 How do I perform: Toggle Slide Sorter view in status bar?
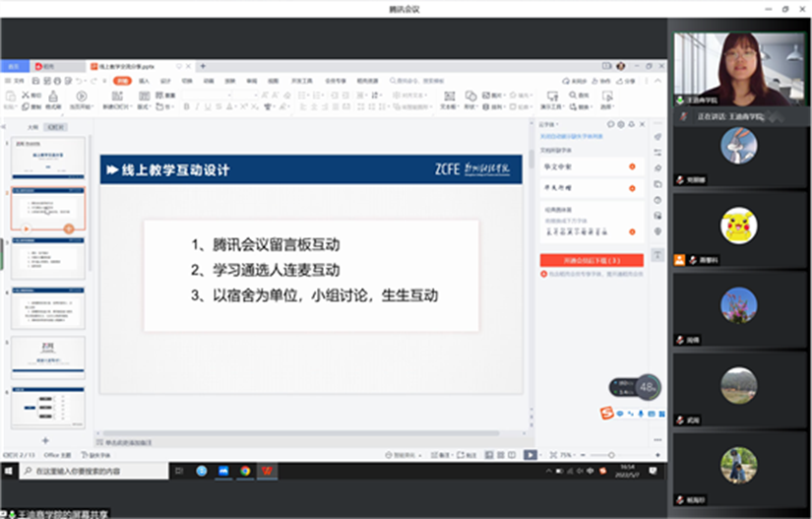pyautogui.click(x=500, y=455)
